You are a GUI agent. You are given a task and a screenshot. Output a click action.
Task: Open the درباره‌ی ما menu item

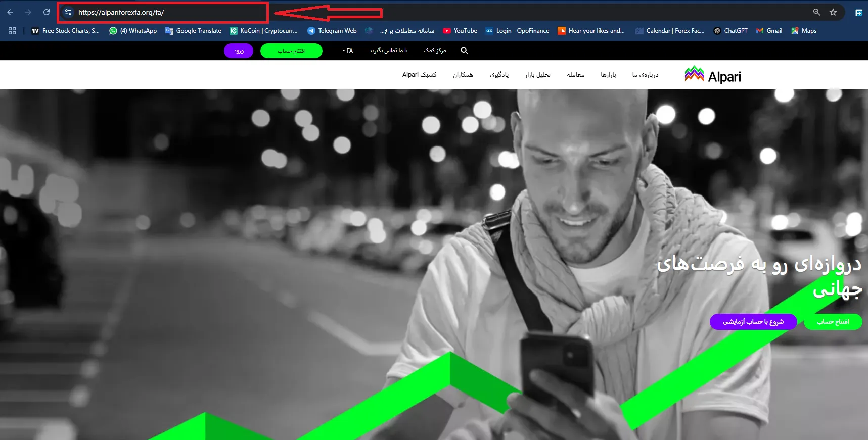pos(645,75)
